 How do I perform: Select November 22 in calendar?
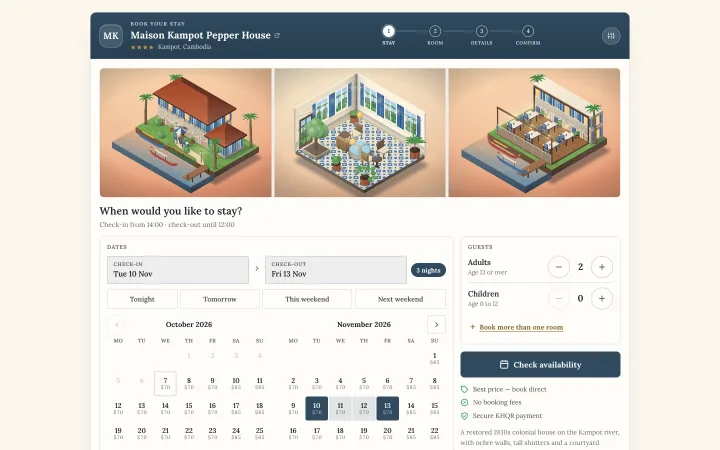click(x=434, y=433)
